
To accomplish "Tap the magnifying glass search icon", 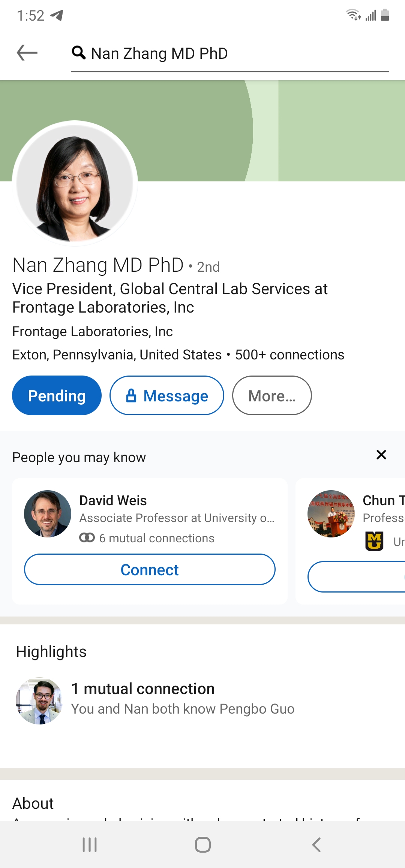I will pos(78,53).
